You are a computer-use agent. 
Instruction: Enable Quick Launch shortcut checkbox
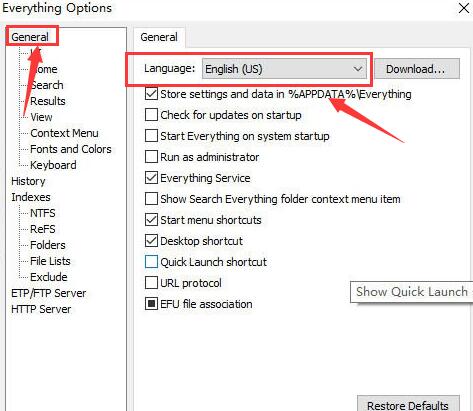[x=151, y=262]
